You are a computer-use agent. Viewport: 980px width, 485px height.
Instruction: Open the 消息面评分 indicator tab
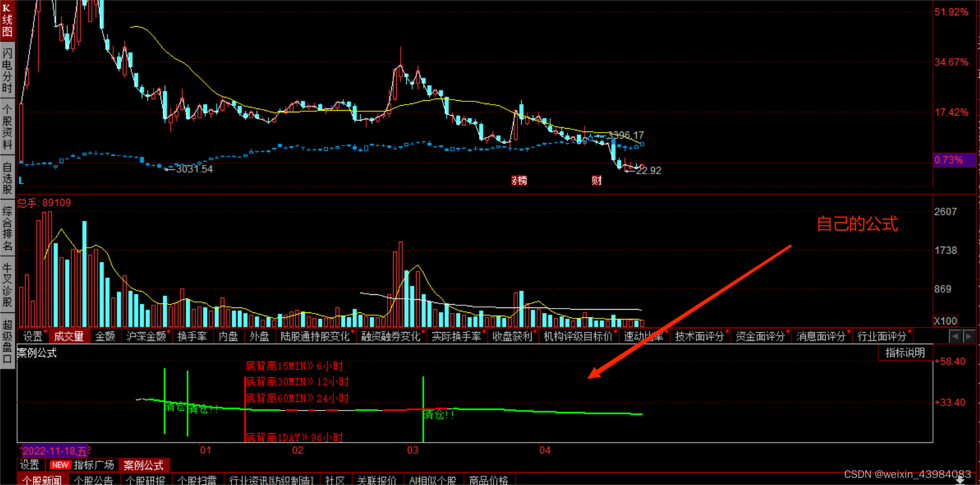(821, 336)
